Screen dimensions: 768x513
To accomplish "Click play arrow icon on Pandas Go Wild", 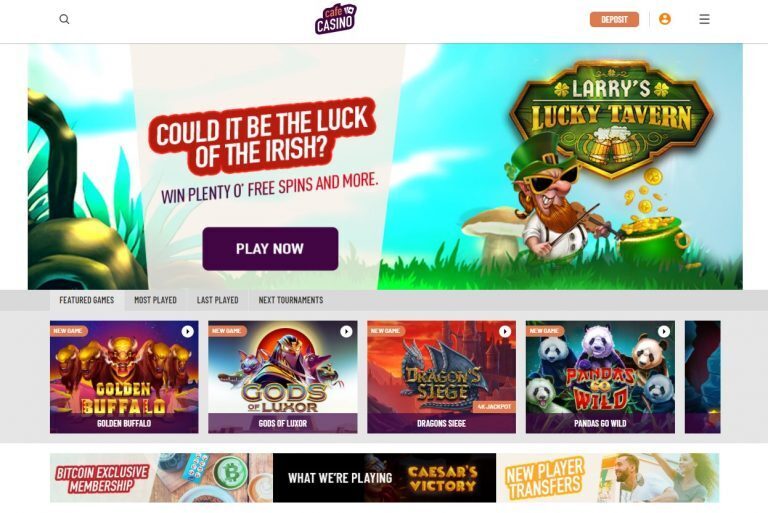I will tap(664, 331).
